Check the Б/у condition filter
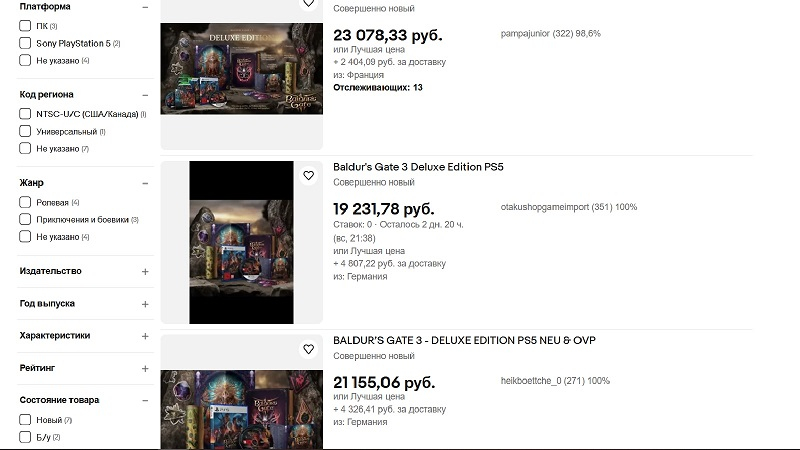The width and height of the screenshot is (800, 450). point(25,437)
